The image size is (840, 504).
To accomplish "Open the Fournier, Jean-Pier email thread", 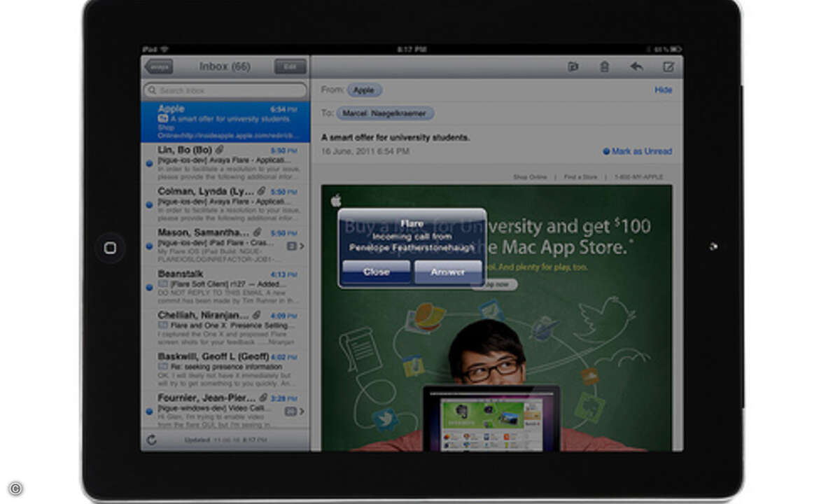I will [225, 411].
